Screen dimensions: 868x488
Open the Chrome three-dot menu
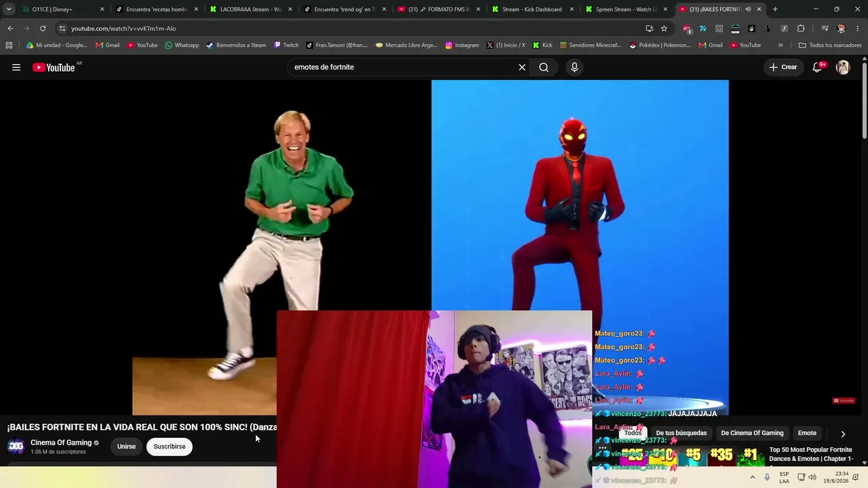point(858,28)
